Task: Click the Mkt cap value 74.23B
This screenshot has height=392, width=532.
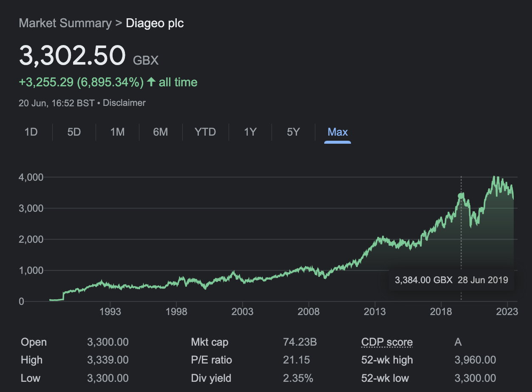Action: (x=300, y=342)
